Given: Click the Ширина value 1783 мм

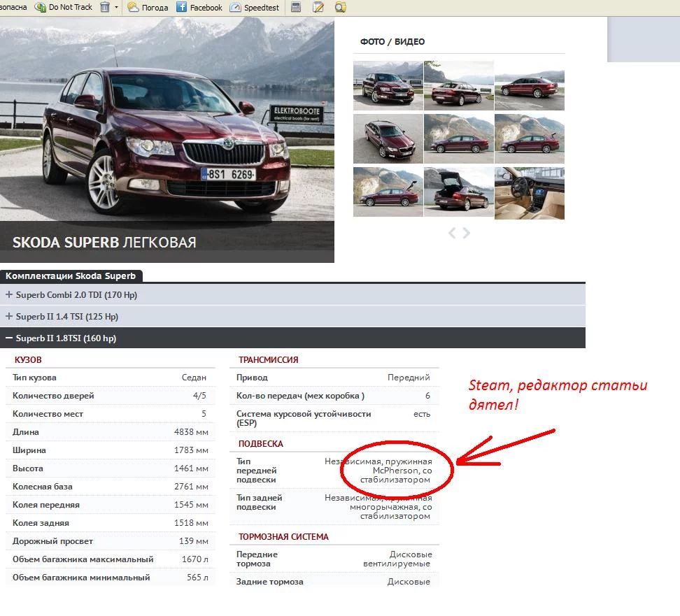Looking at the screenshot, I should [191, 450].
